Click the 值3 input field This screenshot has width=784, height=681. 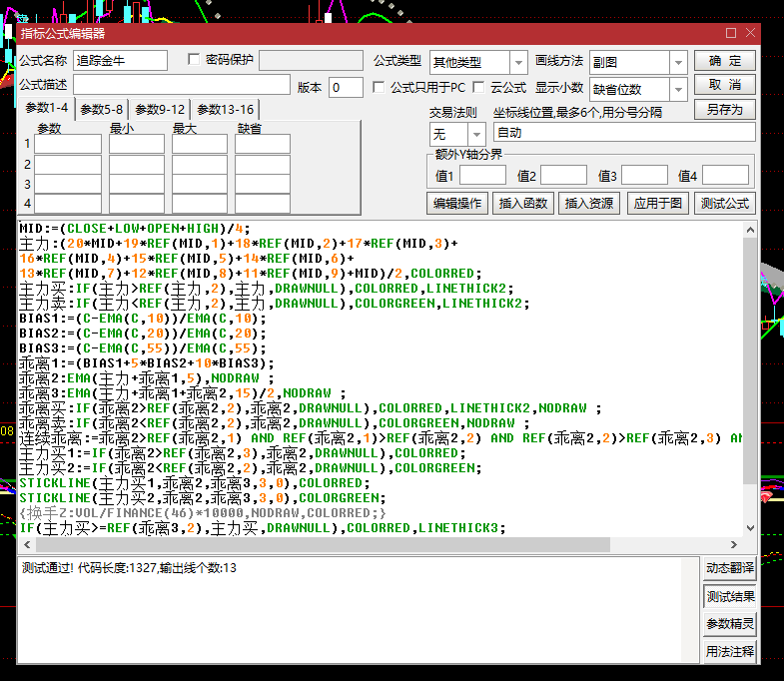coord(644,176)
